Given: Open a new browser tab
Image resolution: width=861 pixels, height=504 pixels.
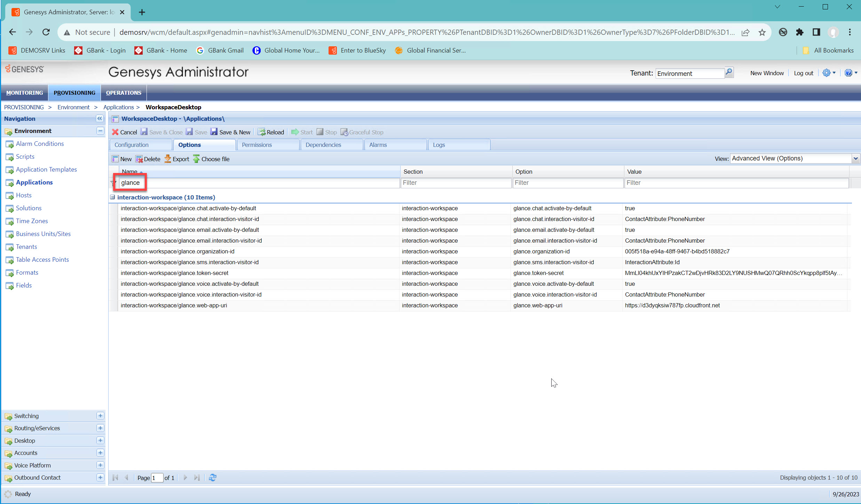Looking at the screenshot, I should (142, 12).
